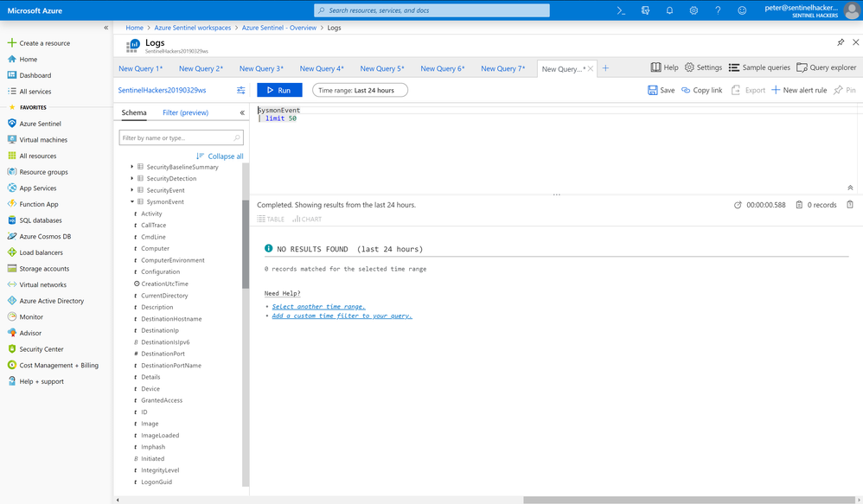Pin the Logs blade
The image size is (863, 504).
[841, 42]
